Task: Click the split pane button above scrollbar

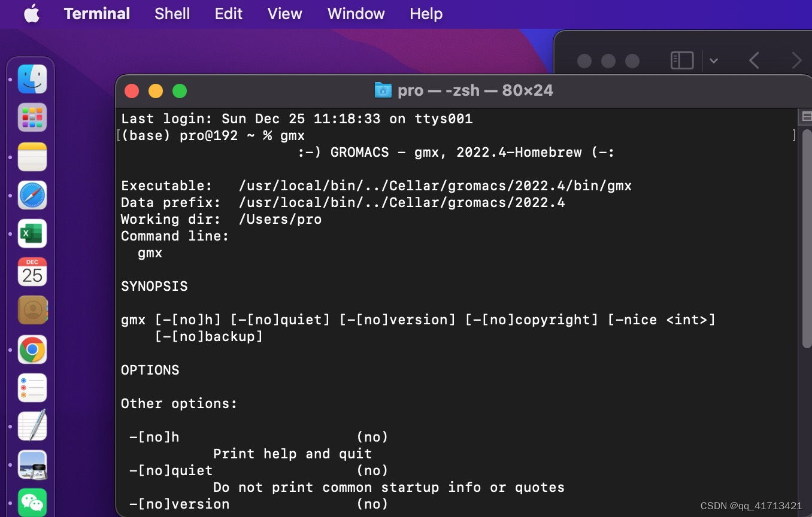Action: click(x=807, y=116)
